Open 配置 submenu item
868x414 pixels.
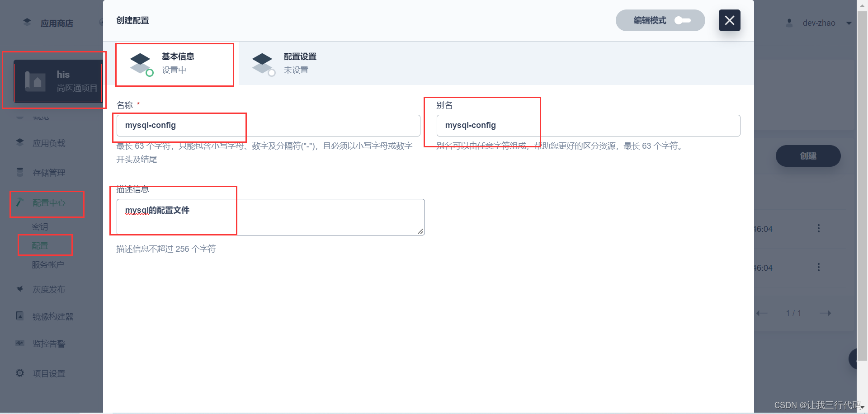coord(40,246)
